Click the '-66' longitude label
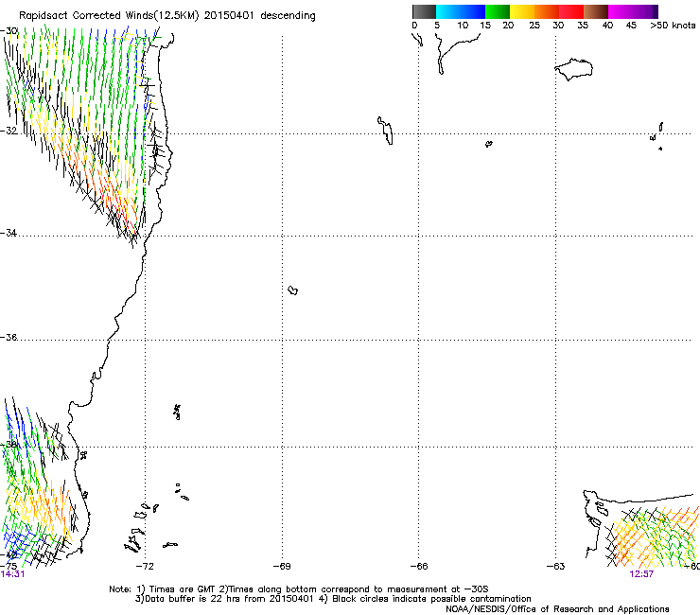Viewport: 700px width, 615px height. pos(419,567)
